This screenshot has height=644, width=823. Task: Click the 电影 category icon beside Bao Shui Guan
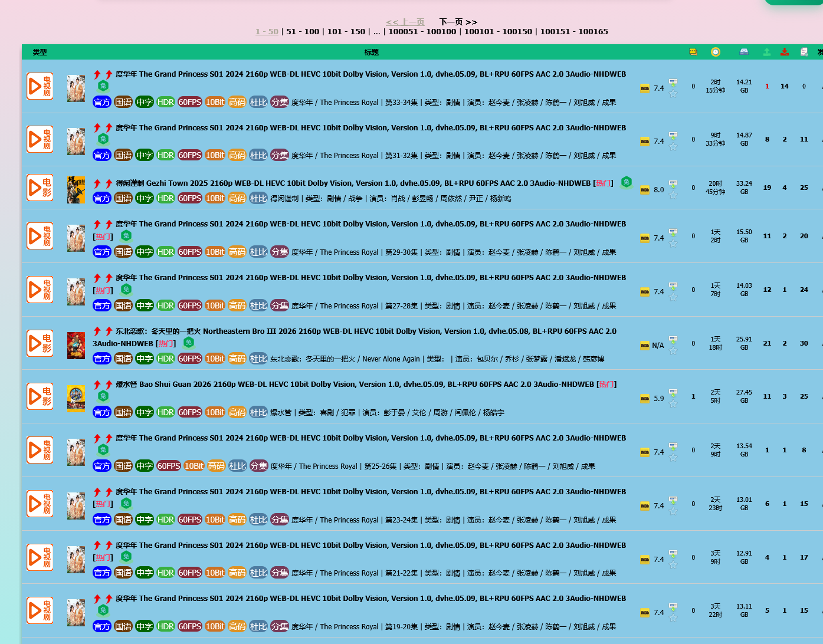point(40,396)
